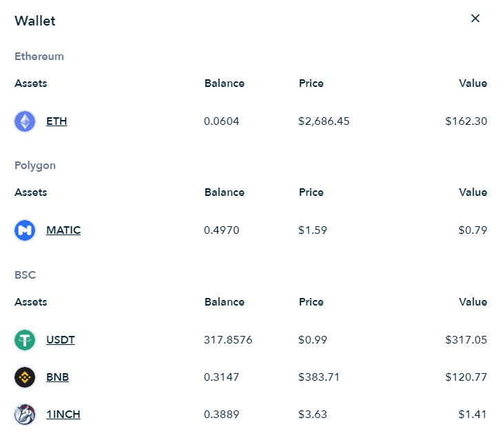This screenshot has width=504, height=438.
Task: Click the Ethereum network heading
Action: 39,57
